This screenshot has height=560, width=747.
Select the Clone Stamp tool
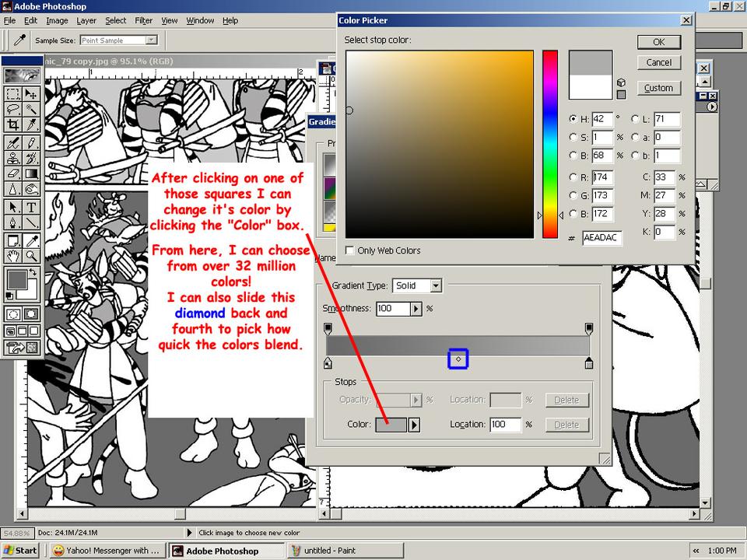point(13,158)
